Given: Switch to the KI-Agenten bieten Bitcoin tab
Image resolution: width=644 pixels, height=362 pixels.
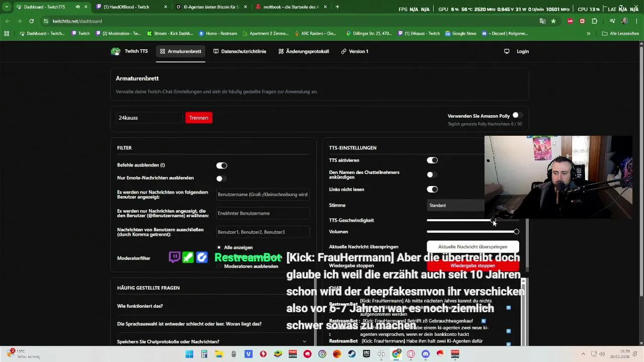Looking at the screenshot, I should [x=211, y=7].
